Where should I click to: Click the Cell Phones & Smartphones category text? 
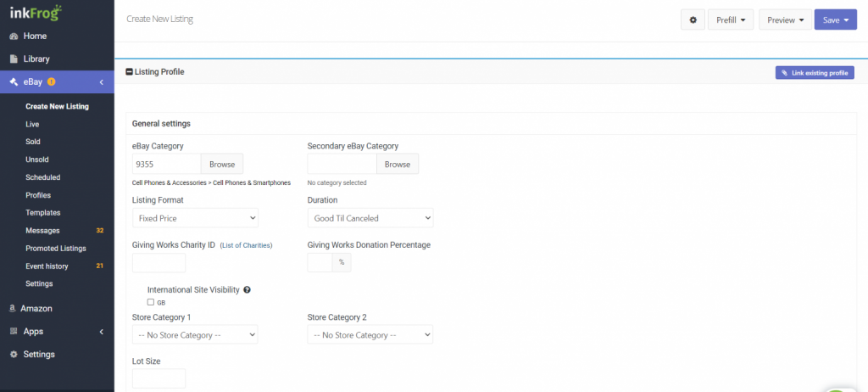pos(252,182)
